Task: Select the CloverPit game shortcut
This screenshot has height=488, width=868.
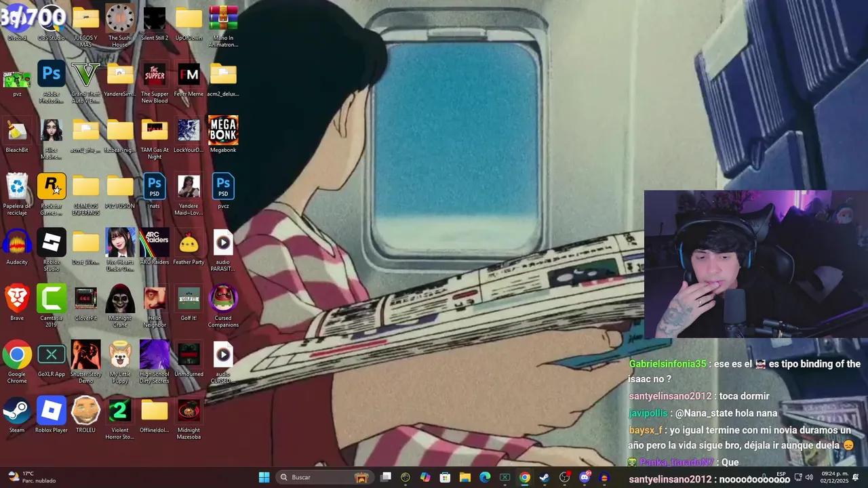Action: 85,303
